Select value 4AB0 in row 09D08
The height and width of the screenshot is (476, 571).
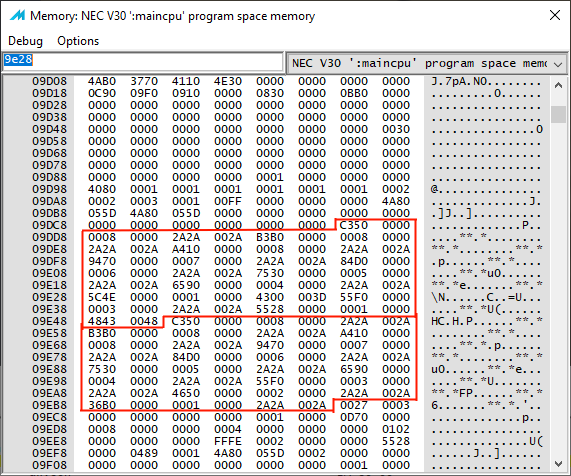(x=102, y=81)
